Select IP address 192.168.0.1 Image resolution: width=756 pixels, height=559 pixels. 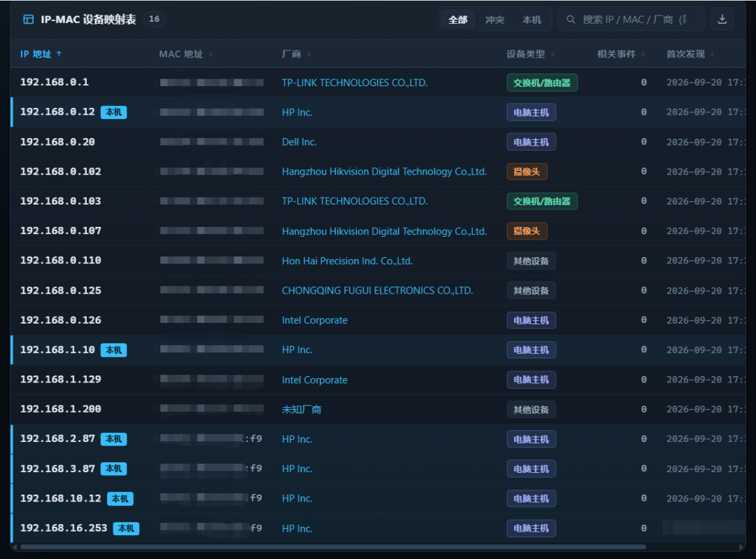click(55, 82)
